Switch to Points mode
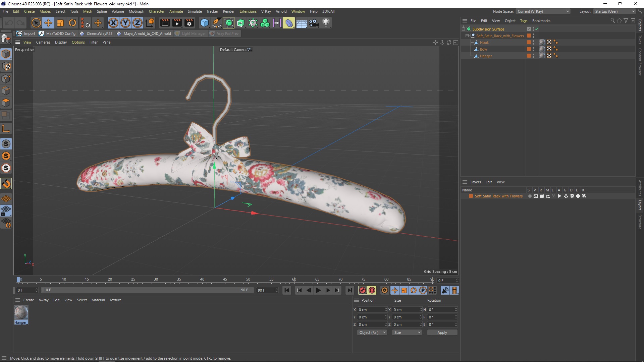The image size is (644, 362). pyautogui.click(x=6, y=79)
